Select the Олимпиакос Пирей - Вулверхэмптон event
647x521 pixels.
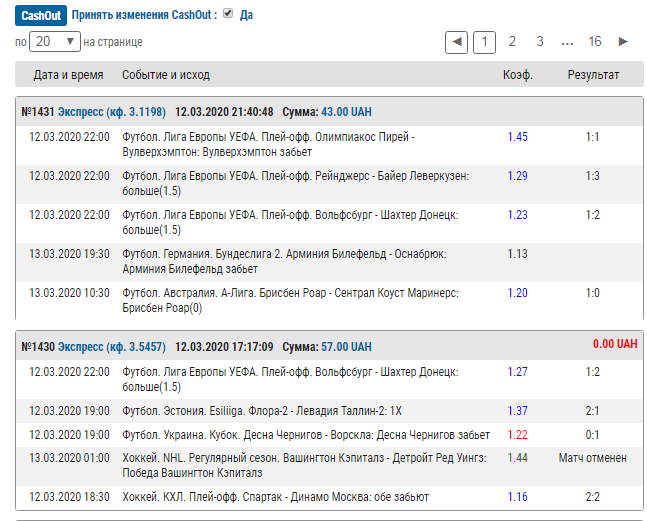[x=268, y=144]
